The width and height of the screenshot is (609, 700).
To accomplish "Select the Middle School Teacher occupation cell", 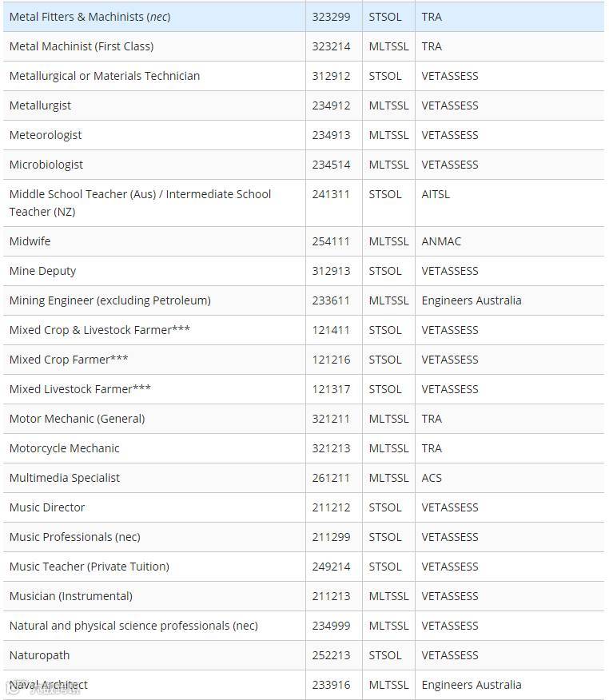I will [x=140, y=203].
